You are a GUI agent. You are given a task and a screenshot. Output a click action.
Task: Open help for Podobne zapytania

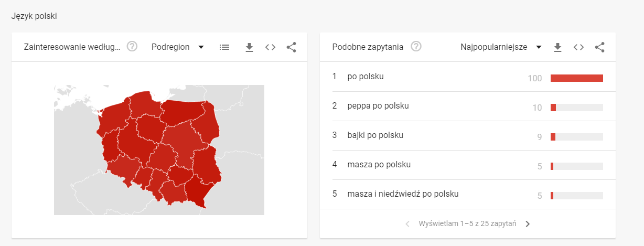pos(416,47)
